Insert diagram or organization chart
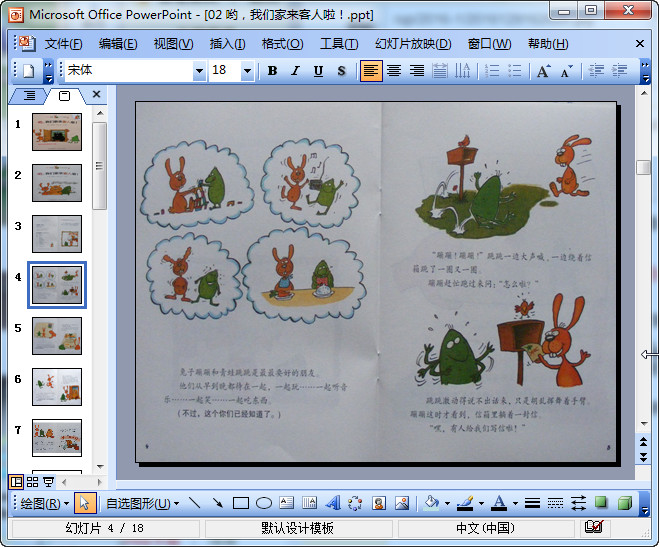 (x=356, y=503)
